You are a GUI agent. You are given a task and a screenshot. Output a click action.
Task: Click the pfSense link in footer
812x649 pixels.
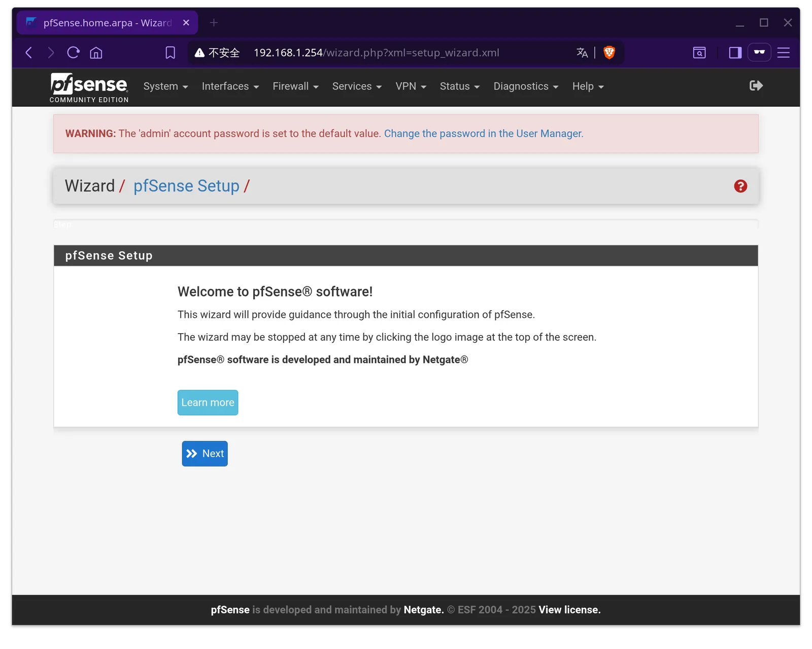(230, 610)
